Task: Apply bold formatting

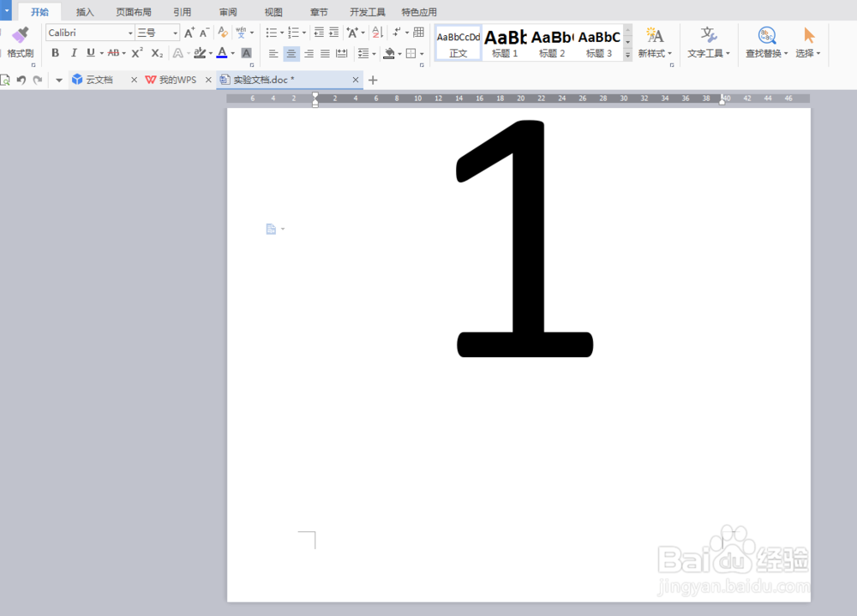Action: pos(55,53)
